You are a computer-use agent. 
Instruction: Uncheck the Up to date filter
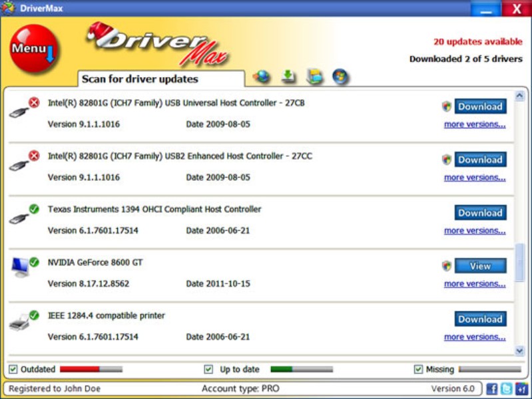point(208,369)
